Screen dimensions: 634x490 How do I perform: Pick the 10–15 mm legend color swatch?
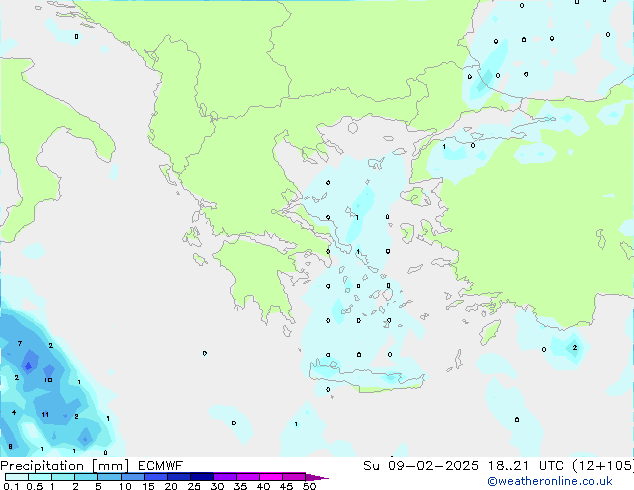(x=132, y=477)
